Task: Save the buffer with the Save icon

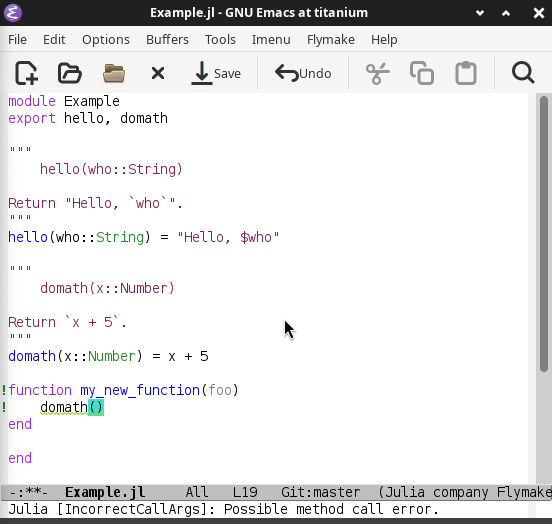Action: pos(216,73)
